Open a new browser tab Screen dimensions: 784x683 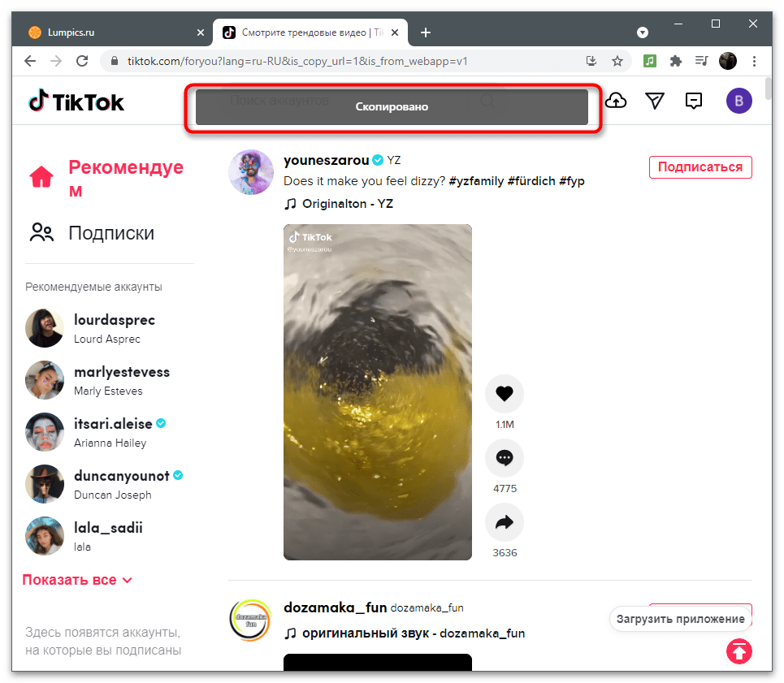426,32
